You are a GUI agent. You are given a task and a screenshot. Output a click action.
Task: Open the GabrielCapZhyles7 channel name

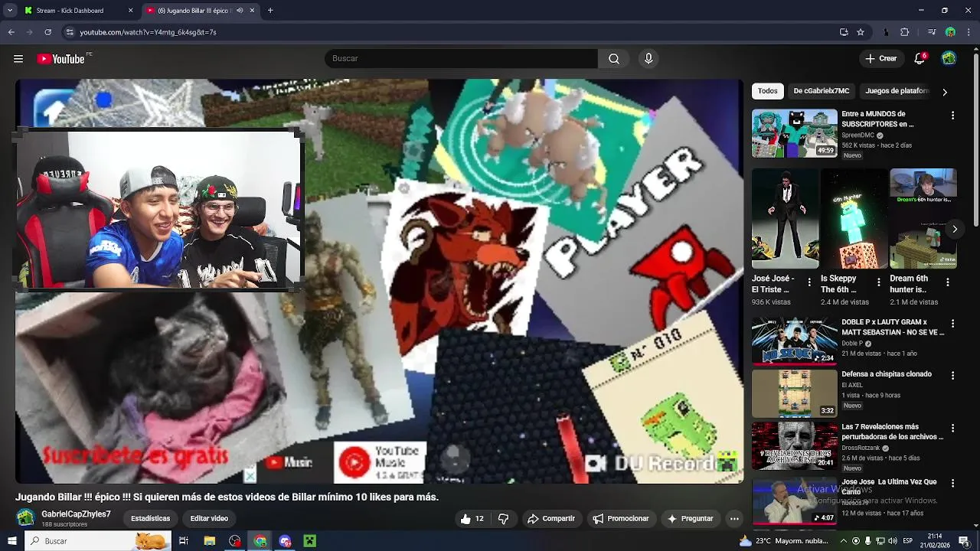click(76, 514)
